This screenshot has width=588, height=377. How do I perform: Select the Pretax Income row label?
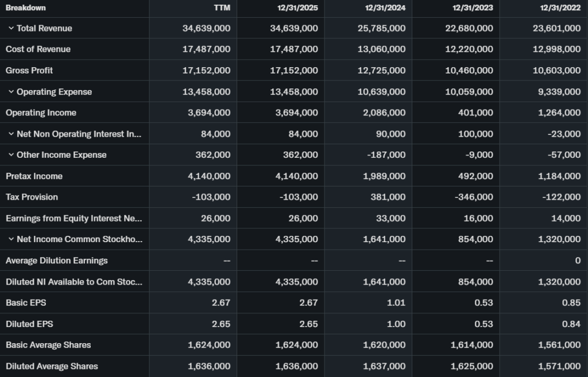pyautogui.click(x=34, y=176)
